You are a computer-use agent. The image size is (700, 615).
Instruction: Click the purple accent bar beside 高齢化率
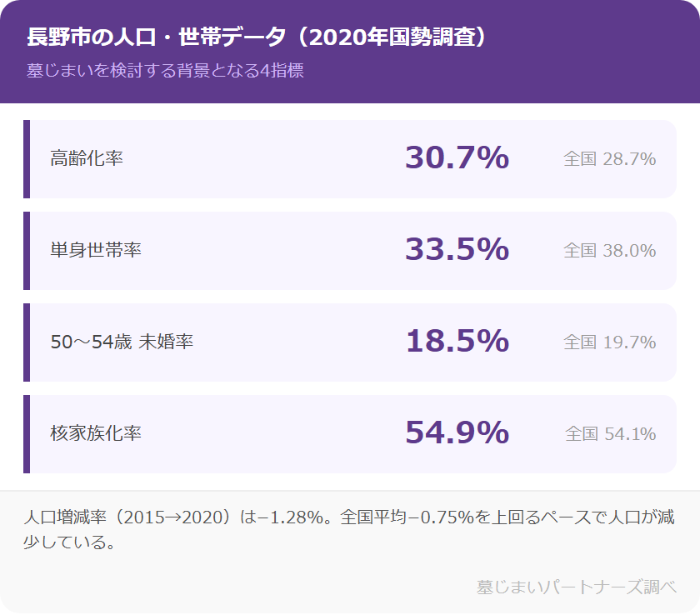point(27,159)
